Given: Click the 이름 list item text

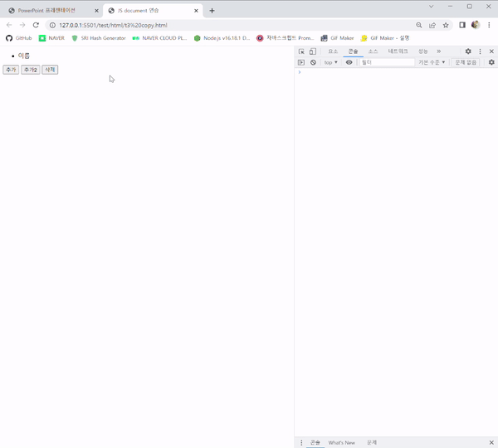Looking at the screenshot, I should point(24,56).
